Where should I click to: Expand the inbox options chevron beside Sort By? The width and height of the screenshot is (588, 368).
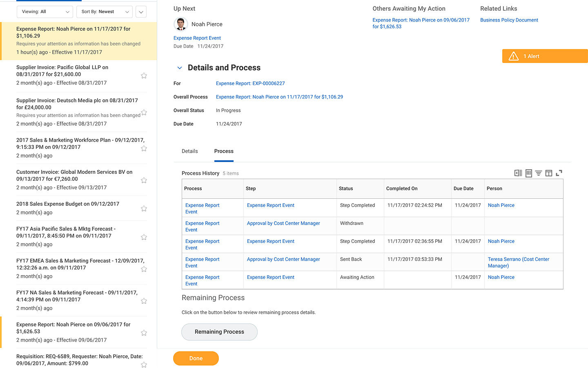pos(141,12)
